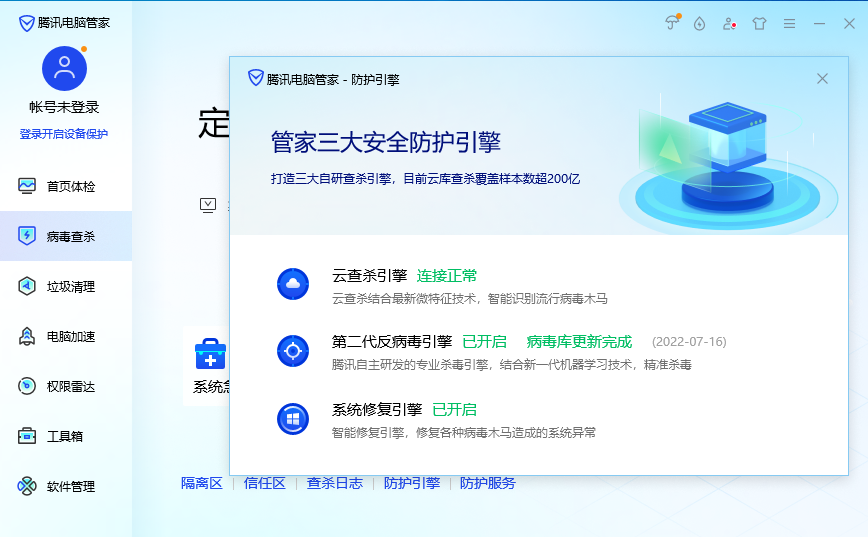This screenshot has height=537, width=868.
Task: Click the 帐号未登录 text
Action: 64,107
